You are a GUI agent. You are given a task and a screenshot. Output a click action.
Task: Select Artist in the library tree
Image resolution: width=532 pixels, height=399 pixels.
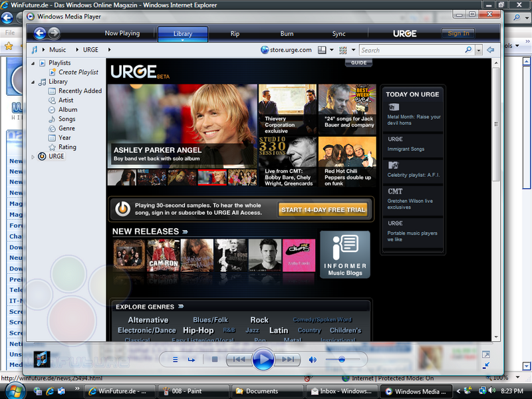65,100
